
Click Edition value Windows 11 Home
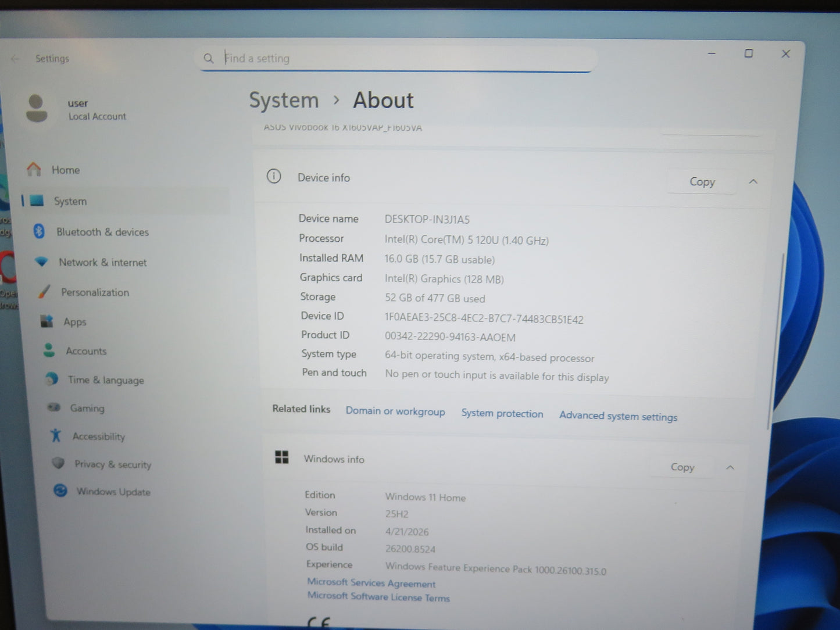click(426, 497)
